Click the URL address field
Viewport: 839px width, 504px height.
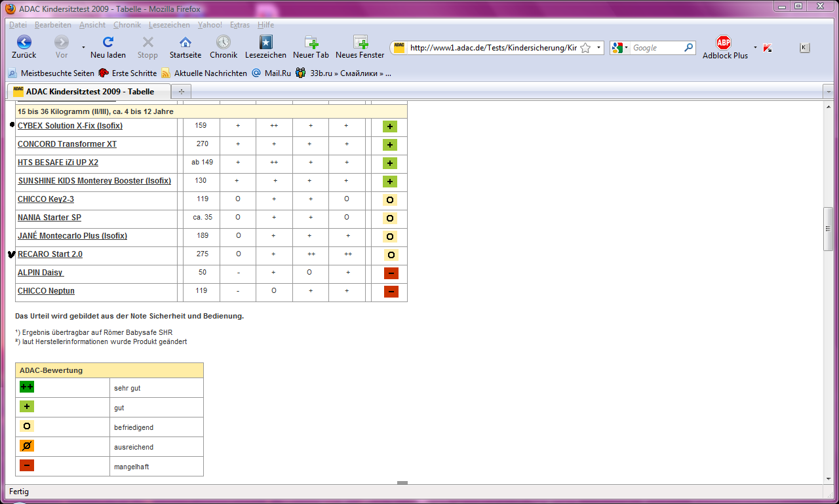coord(493,48)
